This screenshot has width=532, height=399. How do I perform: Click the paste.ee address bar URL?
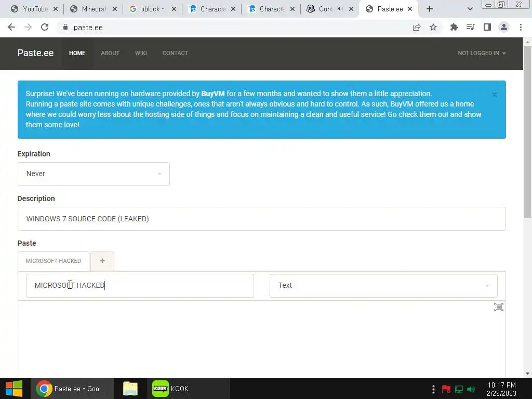click(88, 28)
